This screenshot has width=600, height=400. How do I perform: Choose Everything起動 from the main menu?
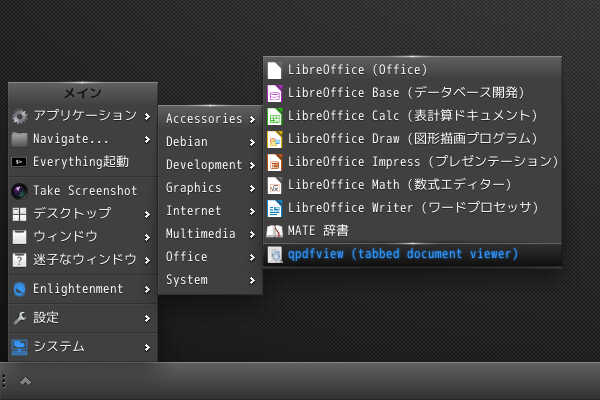83,162
